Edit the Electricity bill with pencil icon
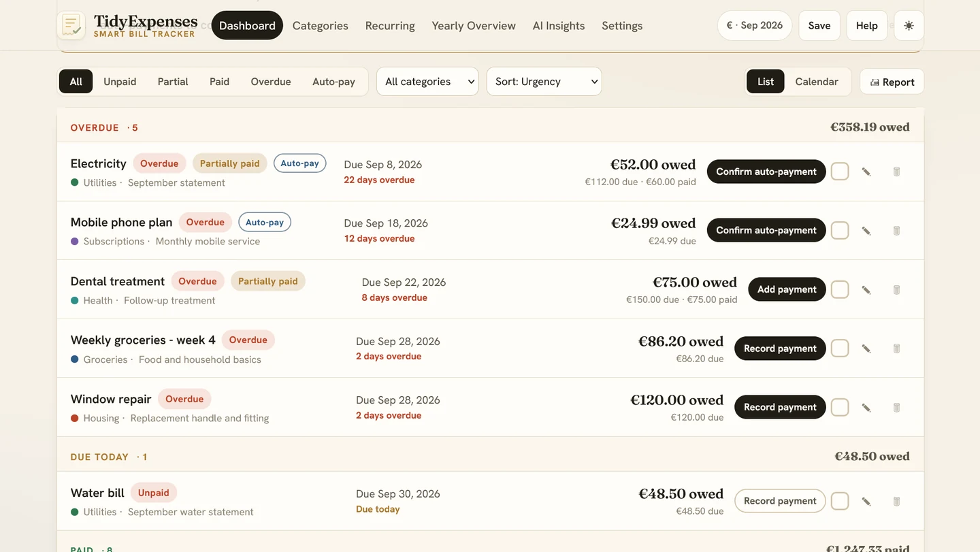Screen dimensions: 980x552 coord(866,172)
